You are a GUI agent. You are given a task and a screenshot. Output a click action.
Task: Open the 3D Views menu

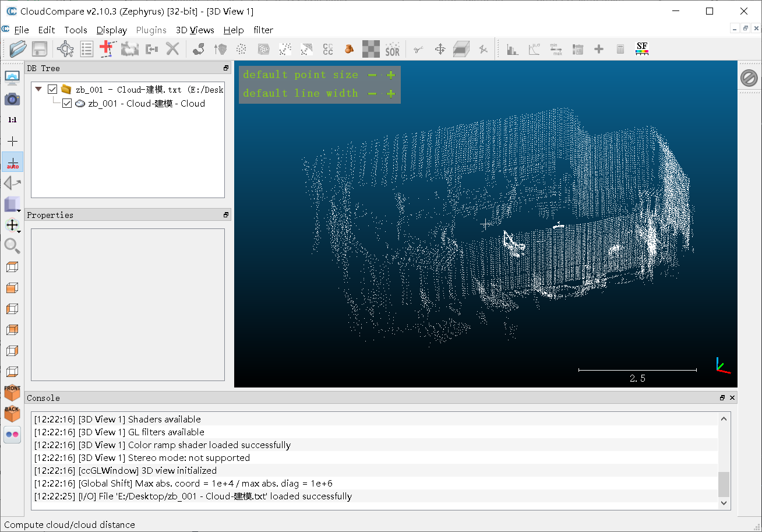point(195,30)
